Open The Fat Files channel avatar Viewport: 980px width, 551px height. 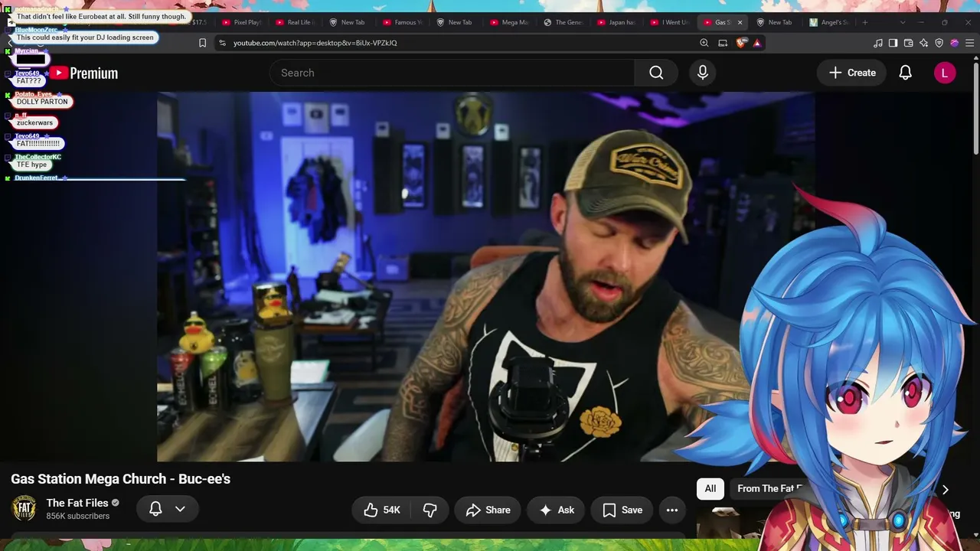click(x=24, y=509)
